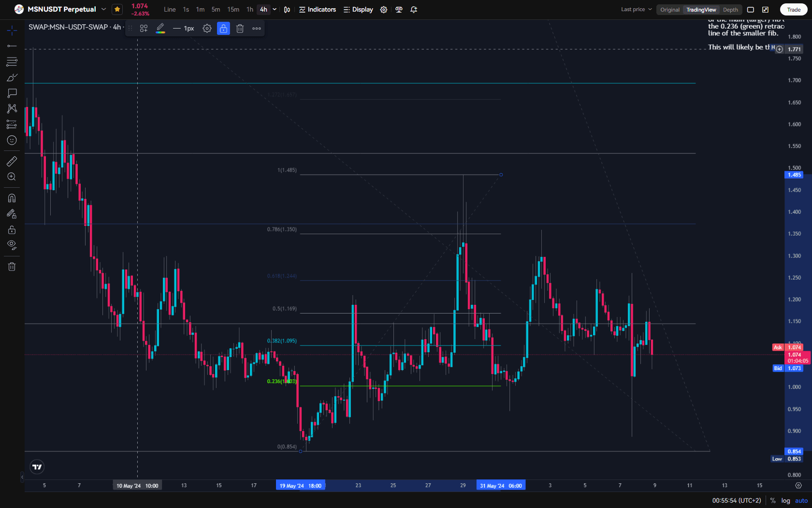Switch to Depth chart view
The image size is (812, 508).
[730, 10]
